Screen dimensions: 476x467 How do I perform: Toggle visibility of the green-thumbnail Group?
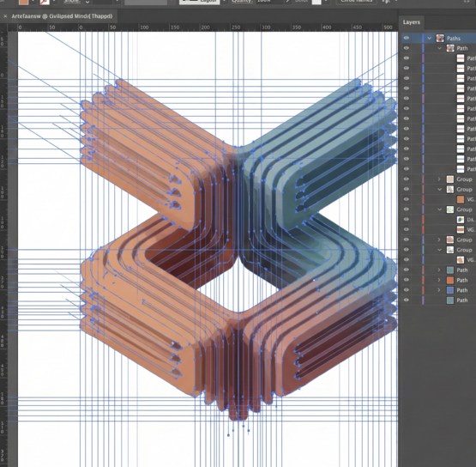point(407,209)
